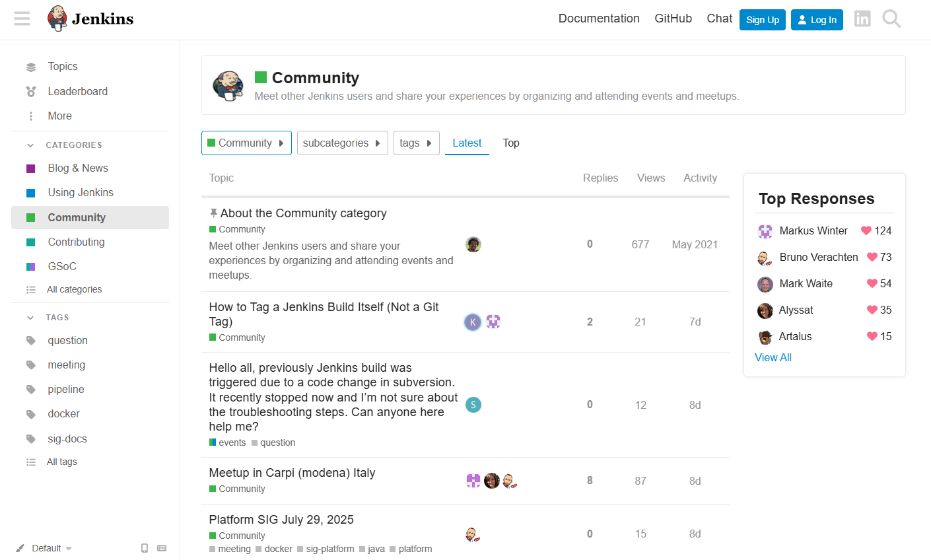Click the Sign Up button
Viewport: 931px width, 560px height.
tap(763, 20)
